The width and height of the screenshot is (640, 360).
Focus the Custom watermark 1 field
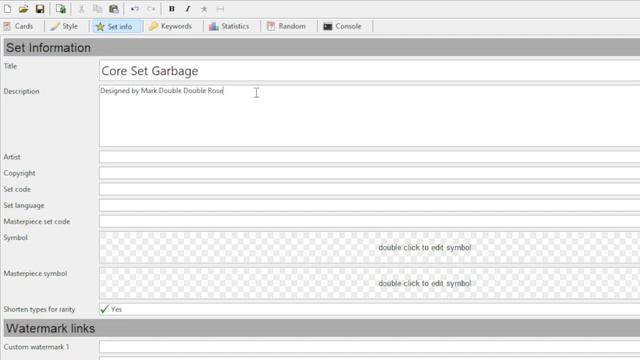tap(369, 347)
